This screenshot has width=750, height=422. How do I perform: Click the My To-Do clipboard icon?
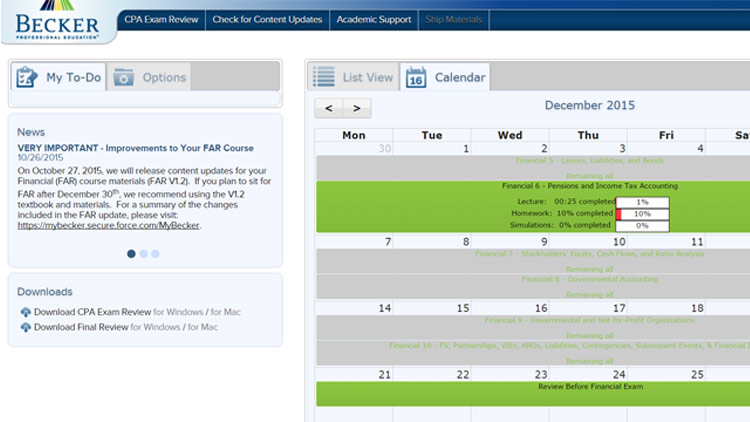26,77
